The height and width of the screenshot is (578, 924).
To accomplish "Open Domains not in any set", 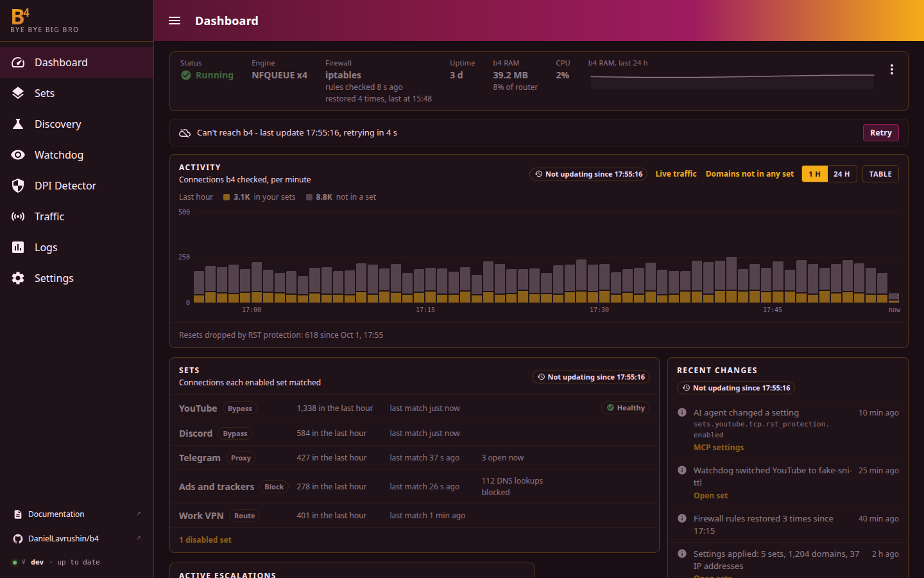I will (x=749, y=174).
